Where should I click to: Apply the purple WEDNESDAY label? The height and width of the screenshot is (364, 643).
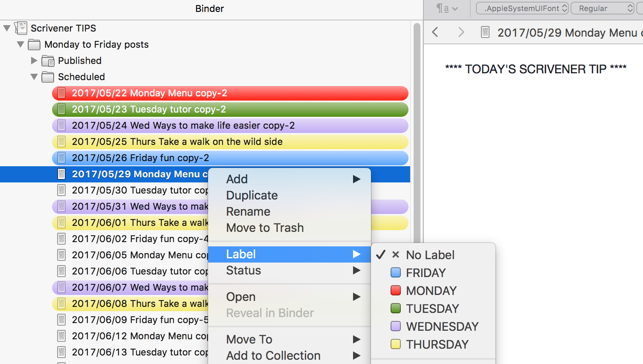point(433,326)
